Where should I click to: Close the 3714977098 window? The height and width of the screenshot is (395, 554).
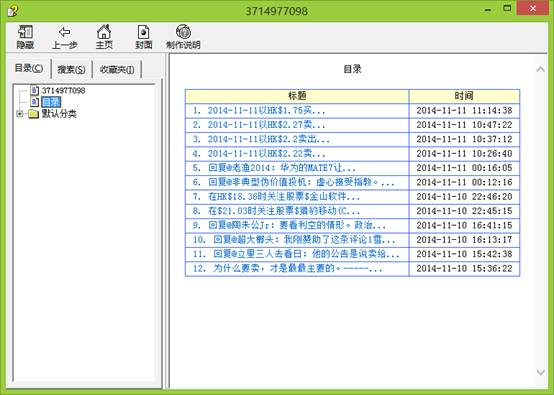coord(533,8)
